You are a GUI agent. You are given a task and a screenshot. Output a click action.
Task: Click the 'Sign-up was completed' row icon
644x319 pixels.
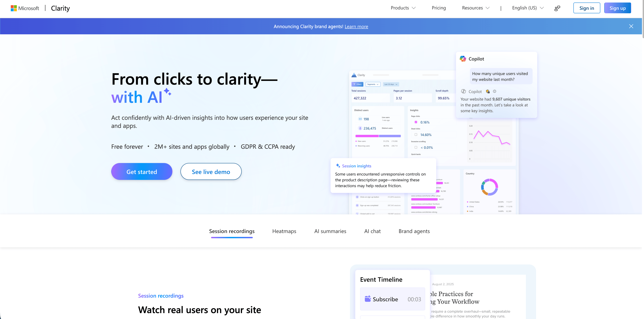point(357,205)
